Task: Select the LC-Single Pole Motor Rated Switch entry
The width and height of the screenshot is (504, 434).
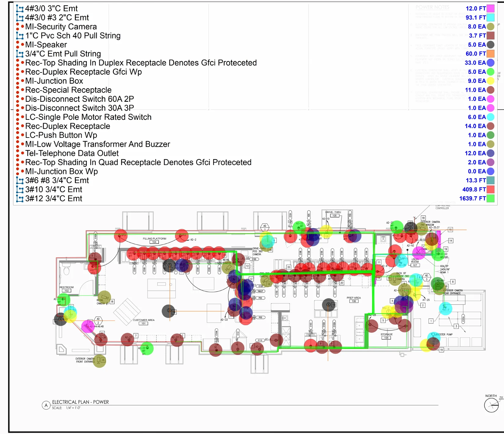Action: coord(88,117)
